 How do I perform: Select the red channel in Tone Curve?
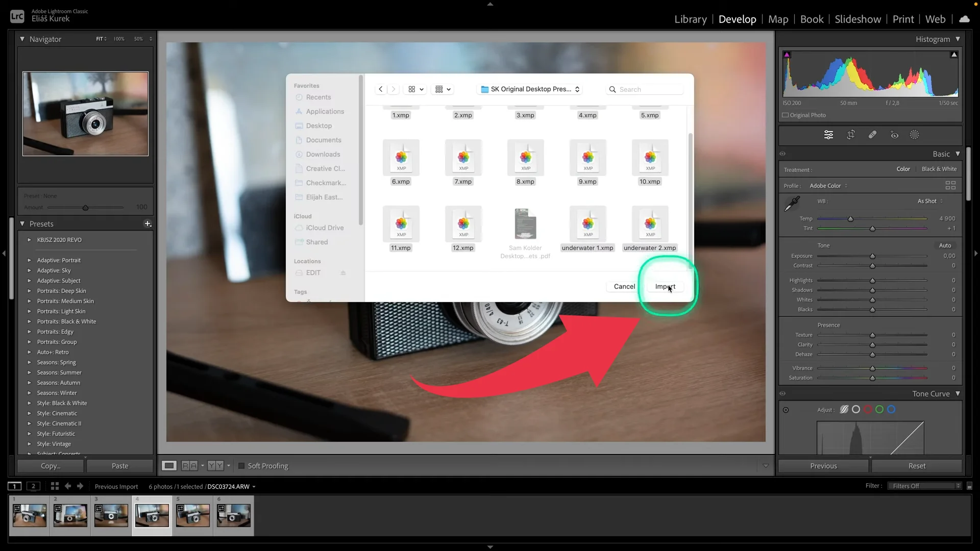pyautogui.click(x=867, y=409)
